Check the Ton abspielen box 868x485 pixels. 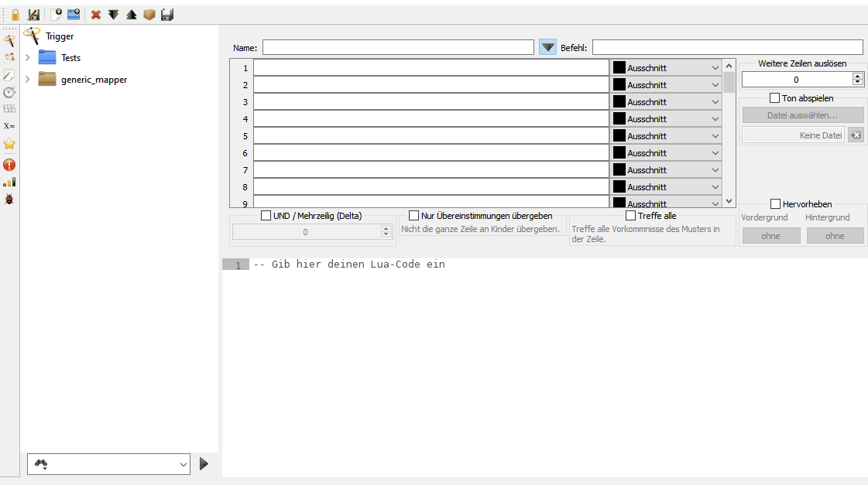(x=774, y=98)
